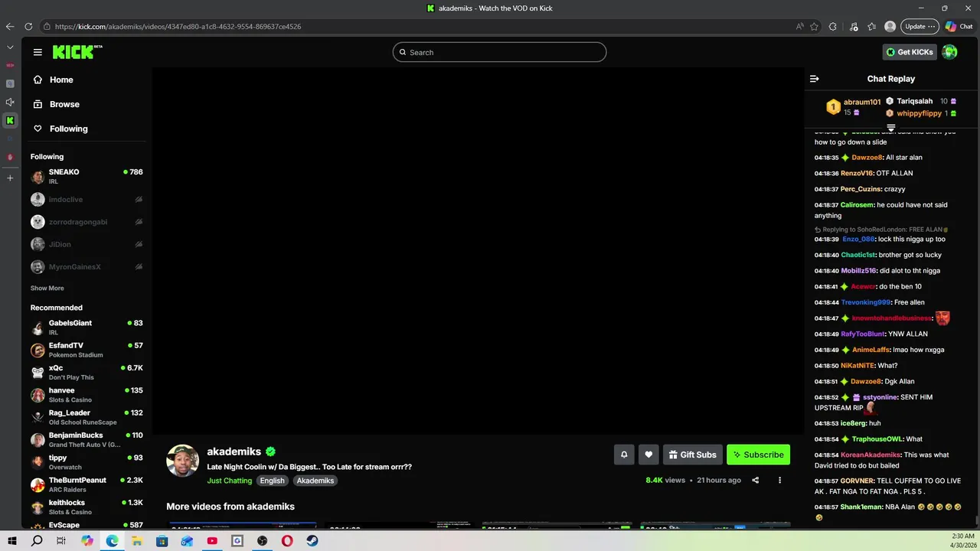Image resolution: width=980 pixels, height=551 pixels.
Task: Add page to favorites with star icon
Action: pyautogui.click(x=814, y=26)
